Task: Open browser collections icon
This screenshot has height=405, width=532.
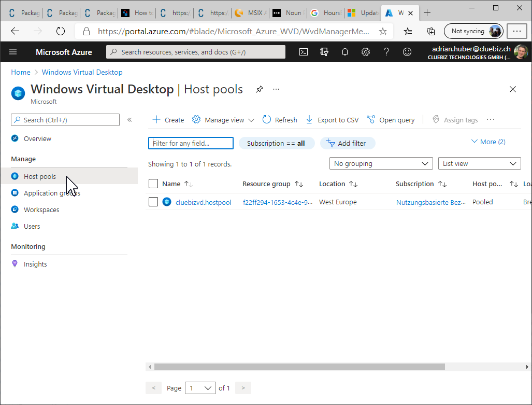Action: [x=430, y=32]
